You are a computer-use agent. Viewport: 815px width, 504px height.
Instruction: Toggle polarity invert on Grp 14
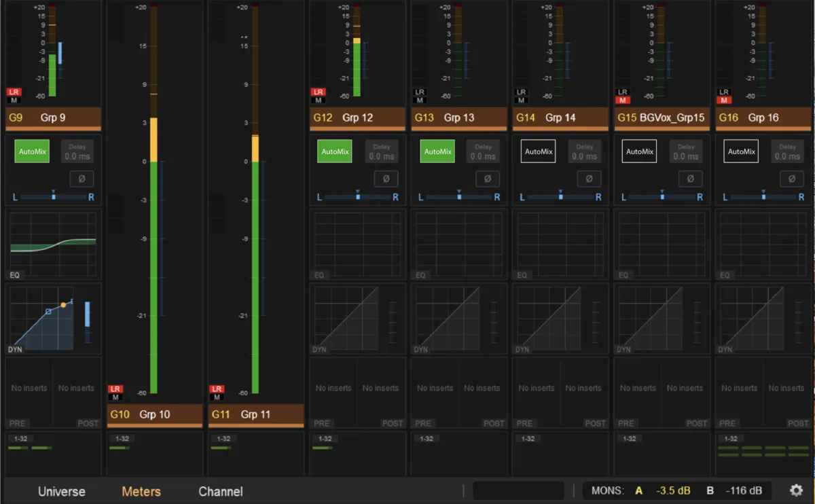click(x=589, y=179)
